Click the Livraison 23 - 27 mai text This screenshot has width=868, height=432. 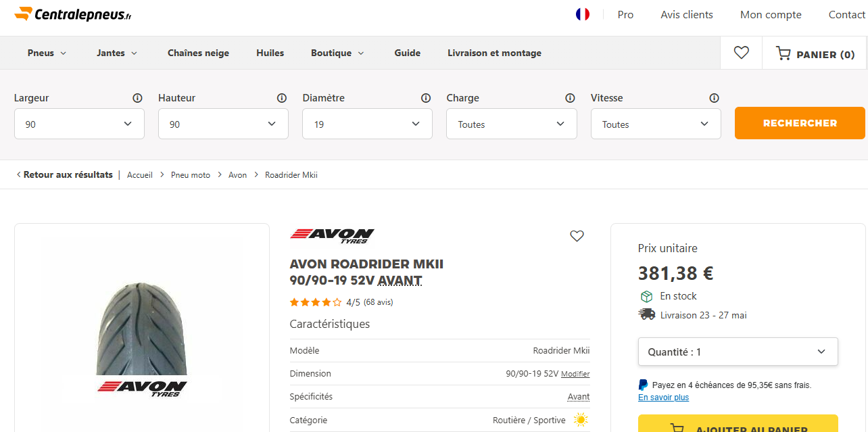pos(704,315)
